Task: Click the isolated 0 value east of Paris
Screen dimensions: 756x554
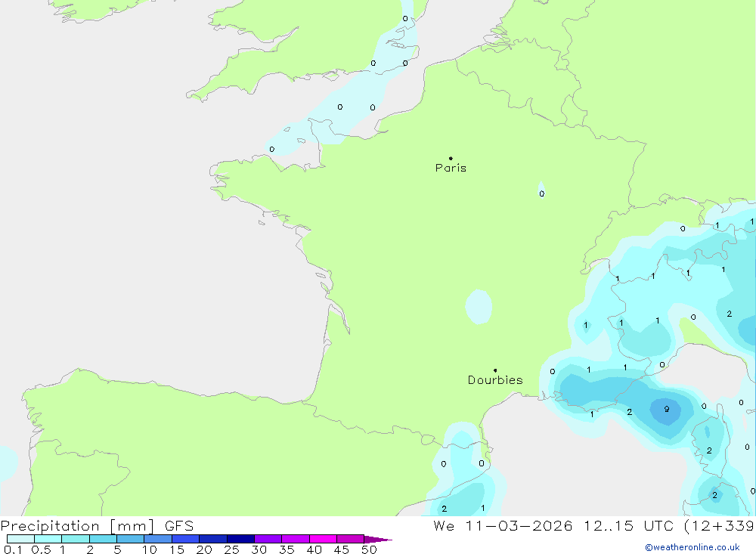Action: pos(542,193)
